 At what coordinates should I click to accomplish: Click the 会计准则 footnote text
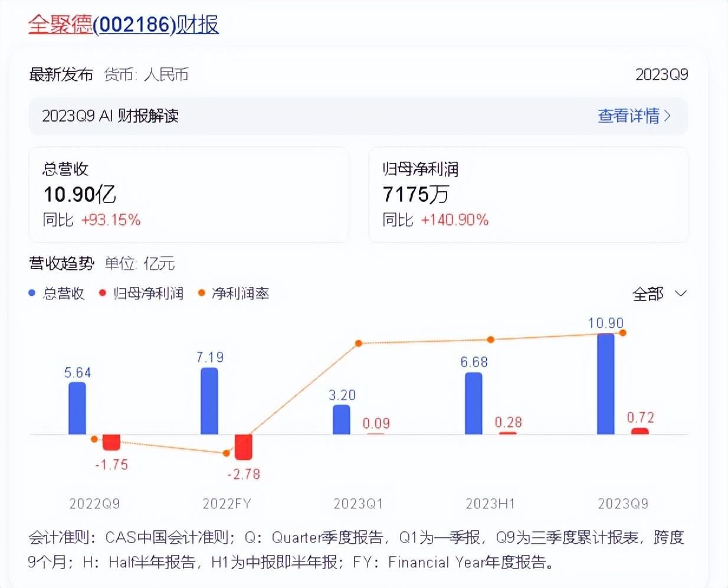pyautogui.click(x=356, y=550)
